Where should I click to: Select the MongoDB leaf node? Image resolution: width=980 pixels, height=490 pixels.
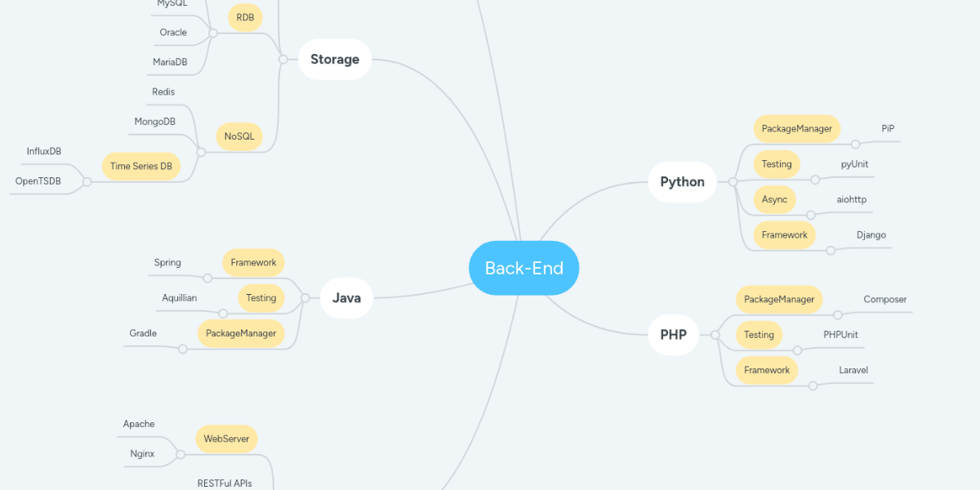[x=155, y=122]
